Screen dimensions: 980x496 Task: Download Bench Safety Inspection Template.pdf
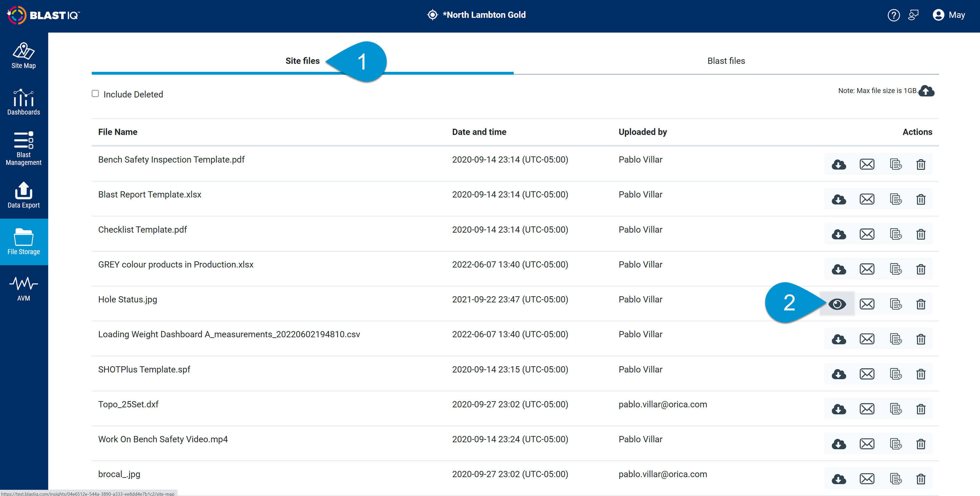pyautogui.click(x=838, y=164)
